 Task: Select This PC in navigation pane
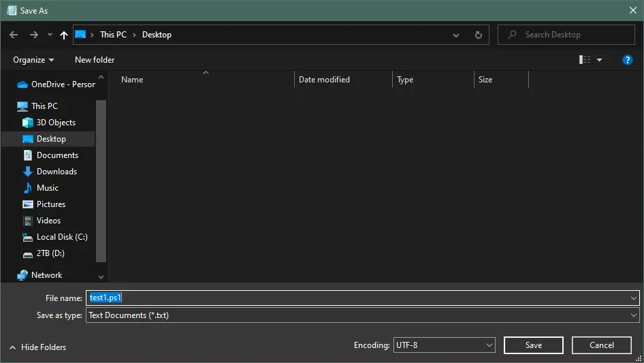click(x=37, y=106)
